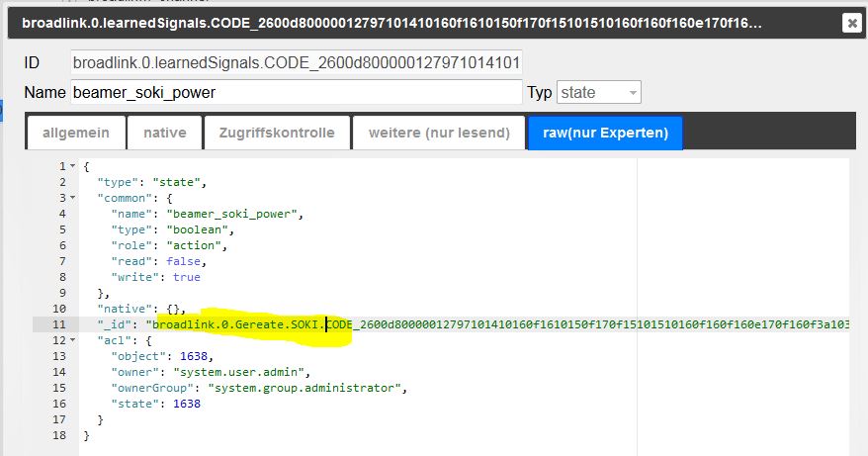The width and height of the screenshot is (868, 456).
Task: Click the "system.user.admin" owner value
Action: [x=238, y=372]
